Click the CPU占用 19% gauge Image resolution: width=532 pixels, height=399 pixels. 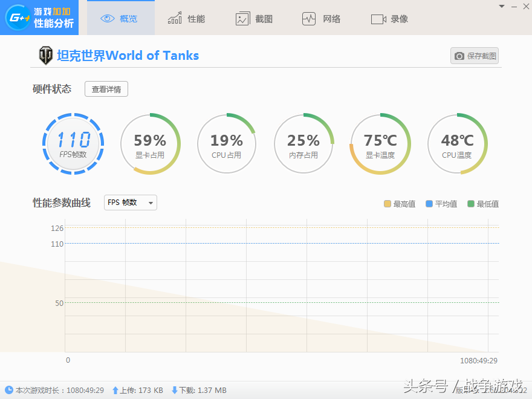(227, 144)
